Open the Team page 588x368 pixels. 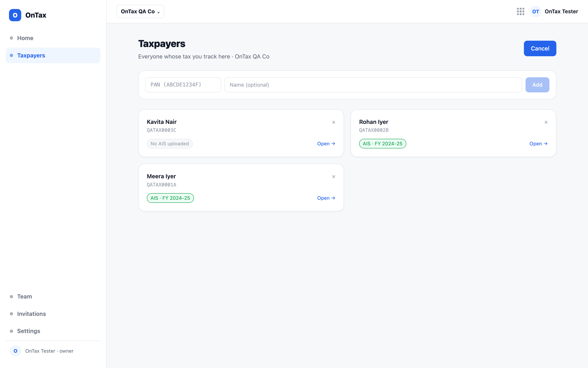(x=53, y=296)
